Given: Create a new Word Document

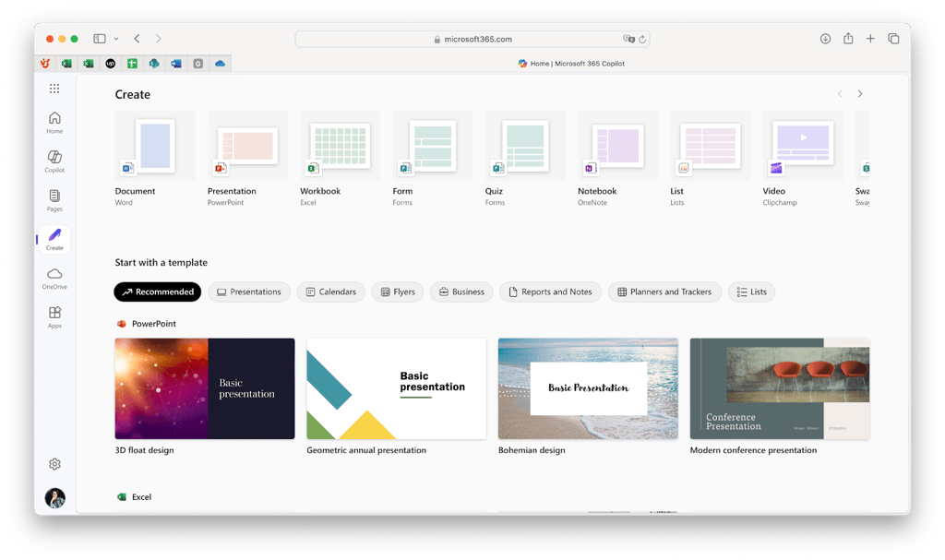Looking at the screenshot, I should point(155,159).
